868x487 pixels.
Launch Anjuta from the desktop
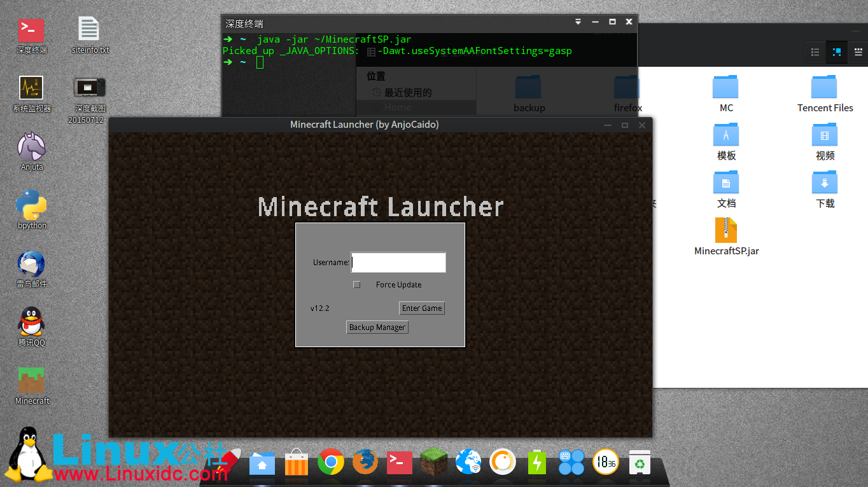[32, 153]
